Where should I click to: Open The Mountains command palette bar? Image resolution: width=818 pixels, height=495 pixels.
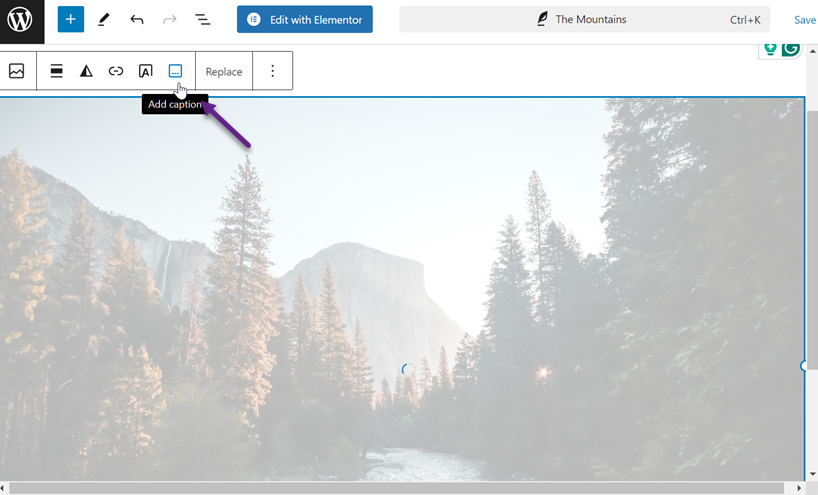click(x=584, y=20)
